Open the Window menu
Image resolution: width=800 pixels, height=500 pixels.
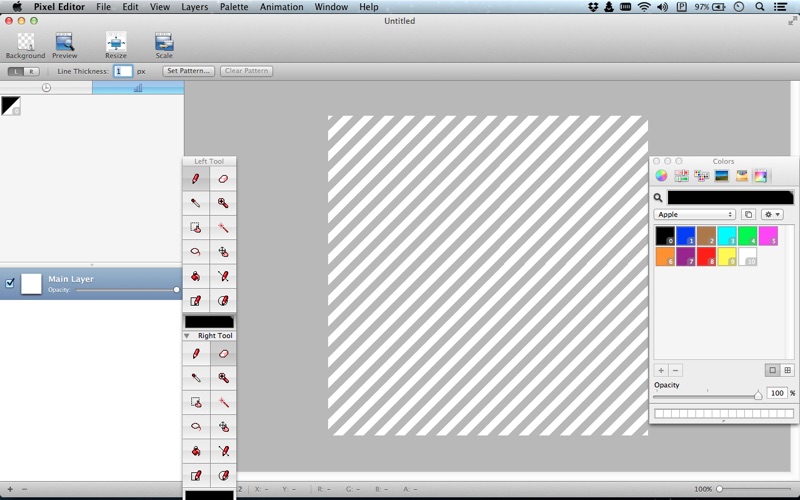click(331, 7)
